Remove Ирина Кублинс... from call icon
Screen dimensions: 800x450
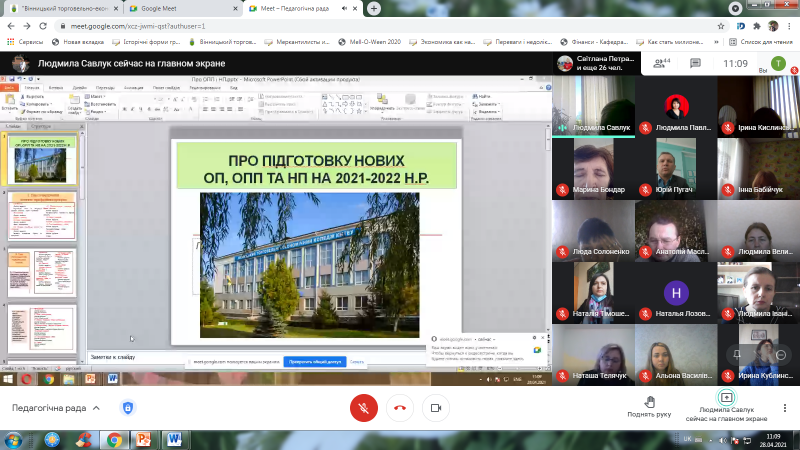point(781,355)
